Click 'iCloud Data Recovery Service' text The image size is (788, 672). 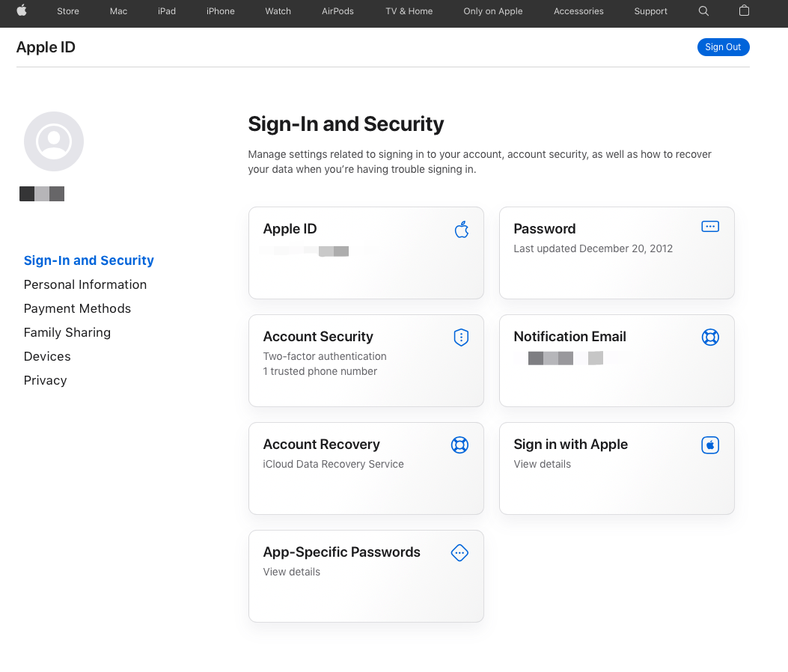pyautogui.click(x=333, y=464)
